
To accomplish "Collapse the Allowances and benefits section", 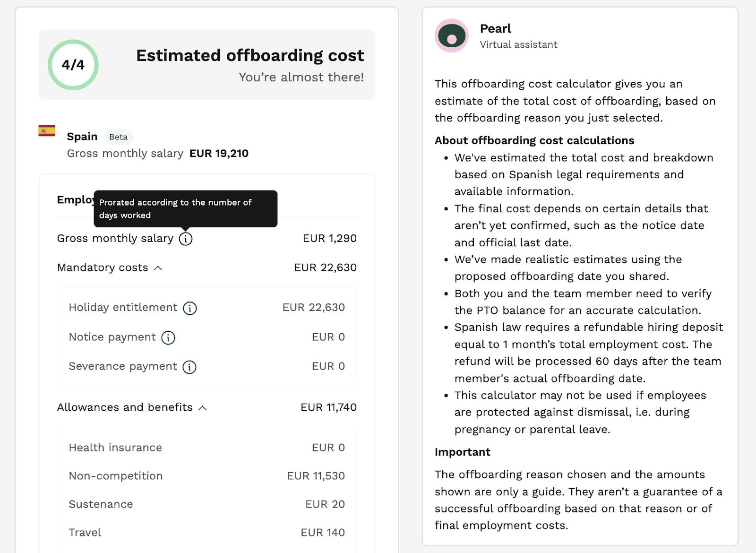I will click(x=203, y=408).
